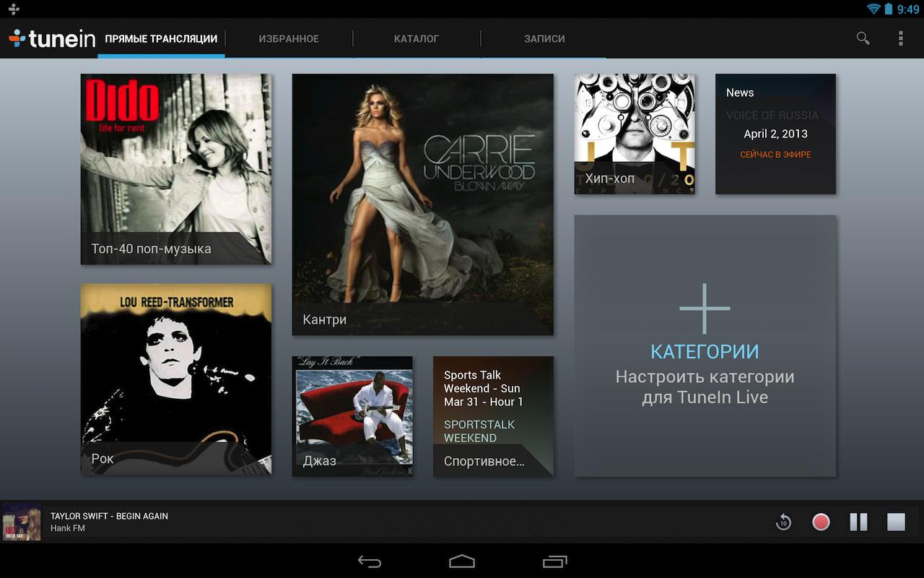
Task: Select the Прямые трансляции tab
Action: (161, 39)
